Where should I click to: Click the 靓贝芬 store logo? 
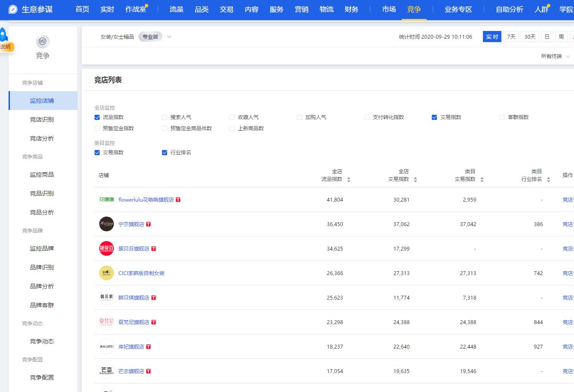pyautogui.click(x=106, y=248)
